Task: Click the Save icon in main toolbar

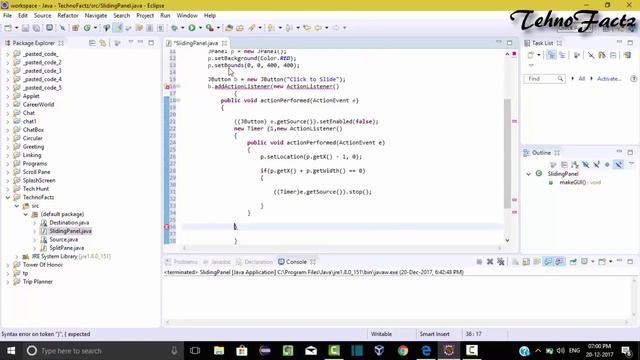Action: [25, 28]
